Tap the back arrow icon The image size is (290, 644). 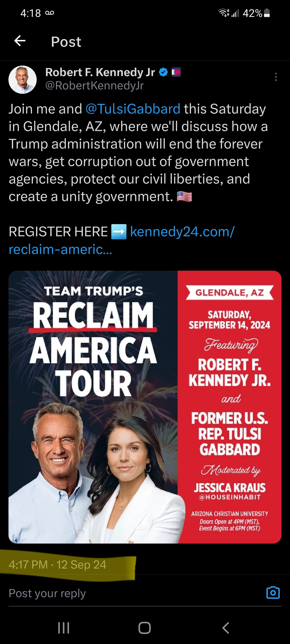20,41
